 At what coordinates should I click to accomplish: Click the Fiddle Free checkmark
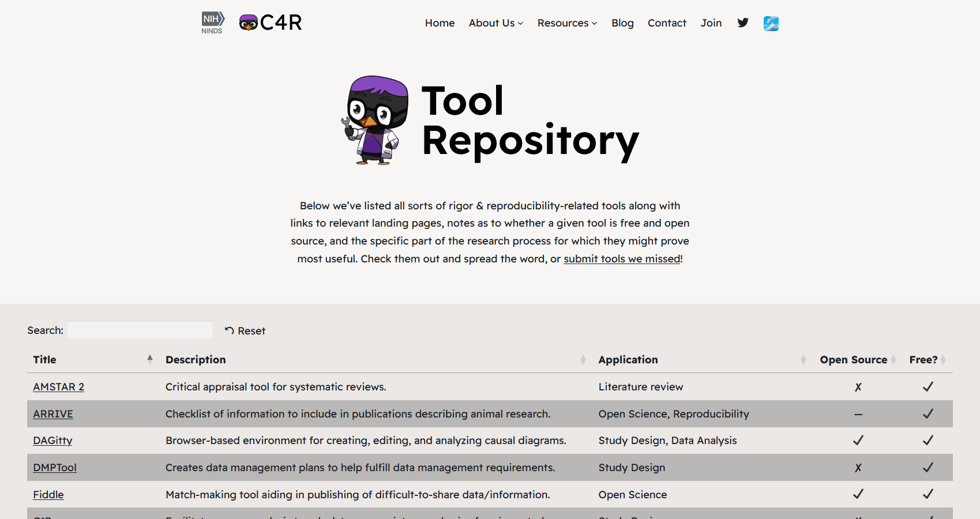(x=928, y=494)
